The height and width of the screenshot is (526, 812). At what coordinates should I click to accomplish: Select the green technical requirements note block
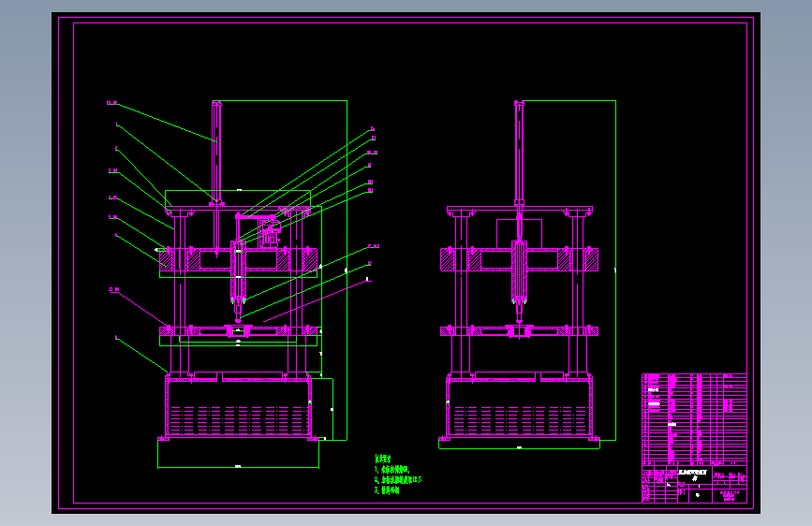[398, 475]
